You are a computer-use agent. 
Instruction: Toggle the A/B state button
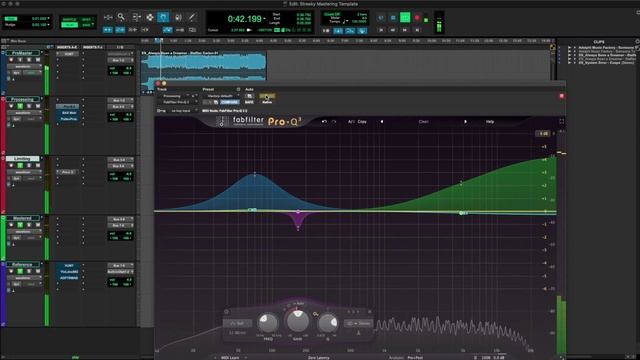351,122
